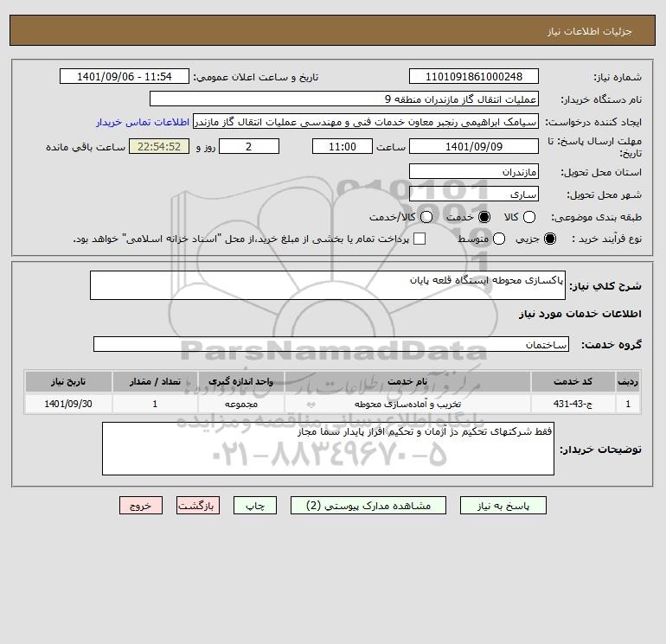666x644 pixels.
Task: Click the need number field 1101091861000248
Action: click(x=474, y=76)
